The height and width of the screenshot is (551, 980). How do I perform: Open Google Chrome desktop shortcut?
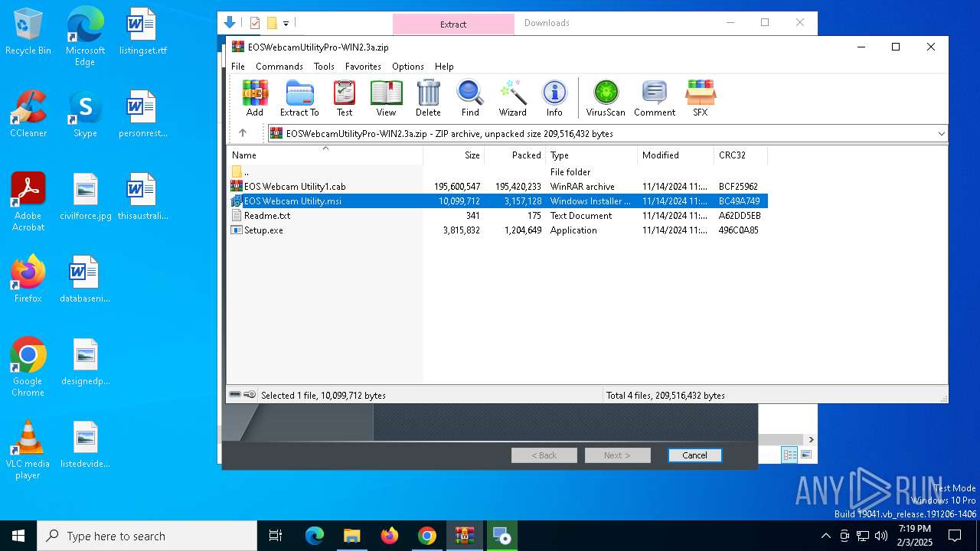coord(28,367)
